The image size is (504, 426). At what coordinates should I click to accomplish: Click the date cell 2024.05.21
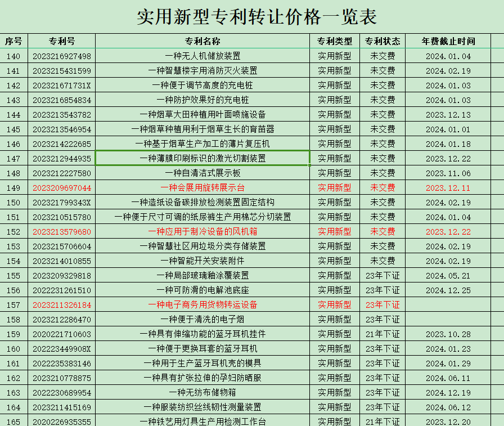click(448, 275)
